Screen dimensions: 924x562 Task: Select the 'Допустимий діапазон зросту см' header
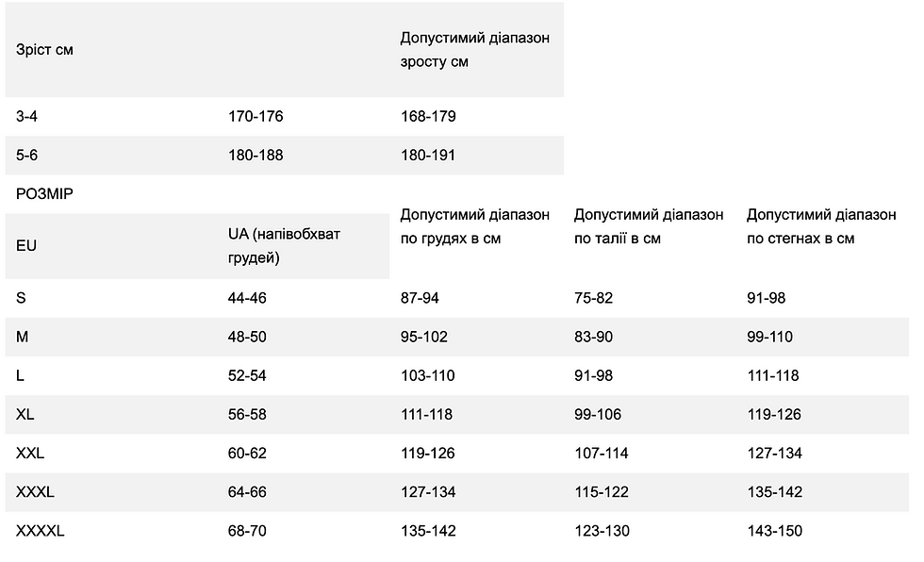[x=474, y=50]
